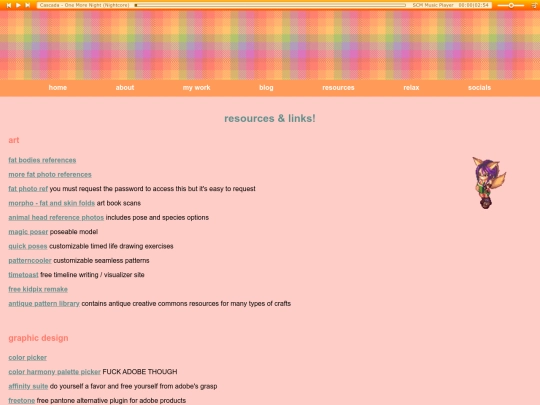Open the relax page
The image size is (540, 405).
[x=411, y=87]
